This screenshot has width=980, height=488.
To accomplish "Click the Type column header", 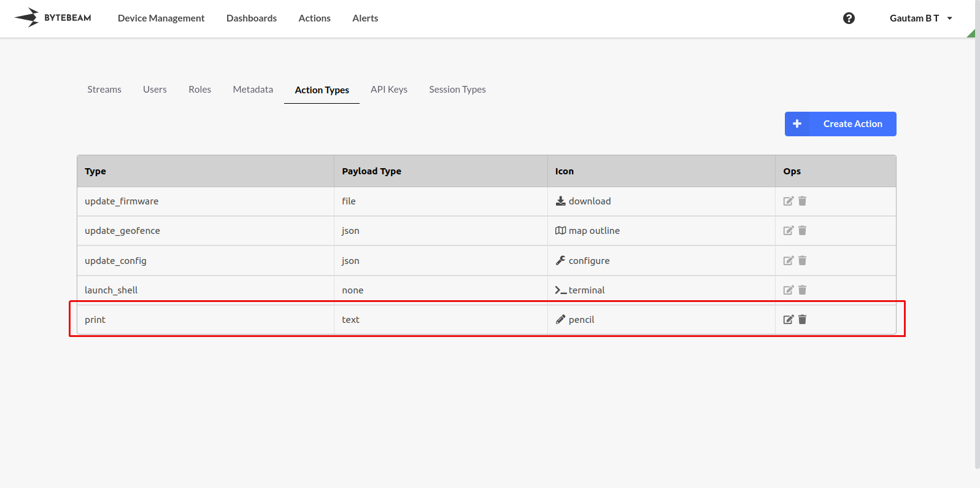I will pyautogui.click(x=206, y=171).
